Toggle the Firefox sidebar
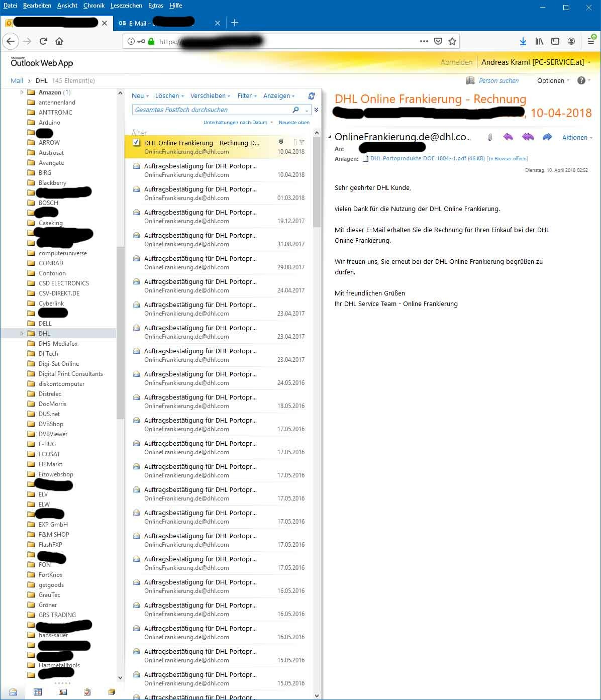The height and width of the screenshot is (700, 601). (x=555, y=41)
